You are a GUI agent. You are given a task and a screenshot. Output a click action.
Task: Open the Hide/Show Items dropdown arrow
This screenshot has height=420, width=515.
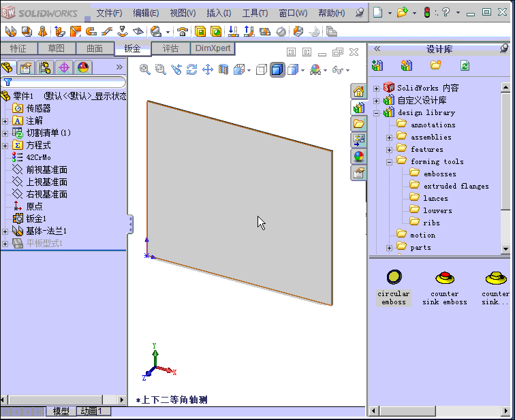tap(347, 70)
